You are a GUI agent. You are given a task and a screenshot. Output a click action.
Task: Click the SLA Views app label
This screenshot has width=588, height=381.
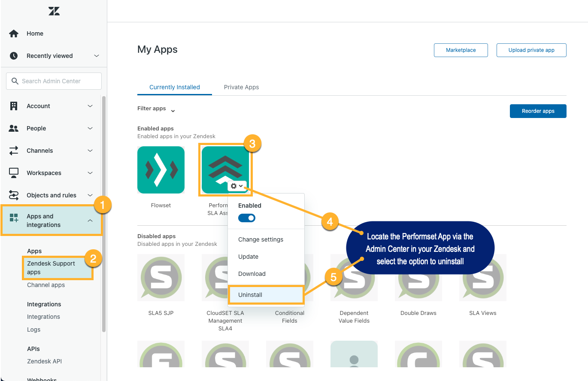point(483,313)
